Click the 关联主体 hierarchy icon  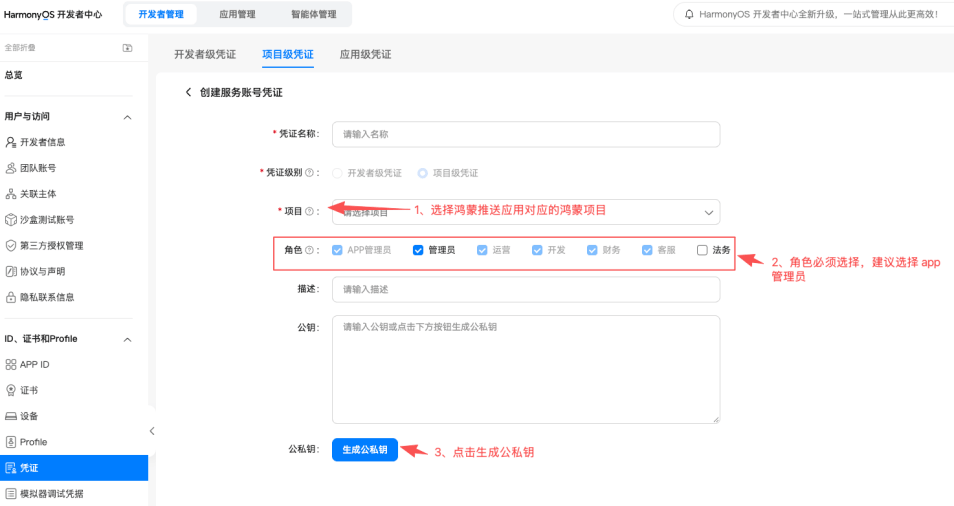(x=10, y=194)
